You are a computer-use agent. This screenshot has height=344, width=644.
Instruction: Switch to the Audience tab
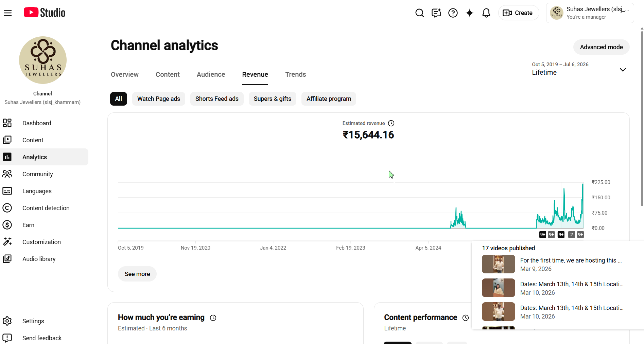tap(211, 74)
